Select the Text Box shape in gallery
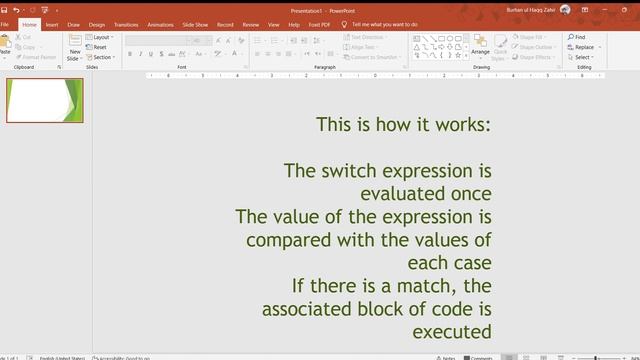 click(x=416, y=39)
